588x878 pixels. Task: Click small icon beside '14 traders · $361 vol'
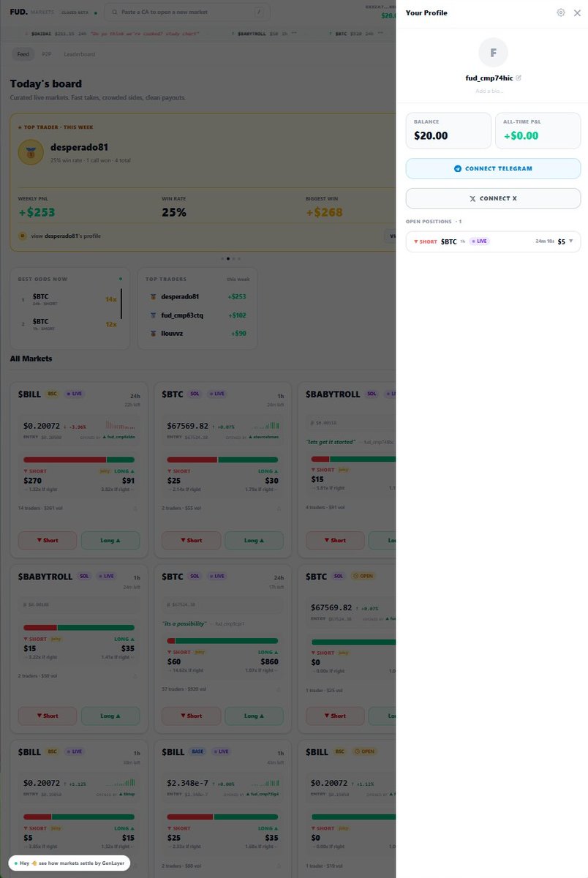pyautogui.click(x=135, y=508)
